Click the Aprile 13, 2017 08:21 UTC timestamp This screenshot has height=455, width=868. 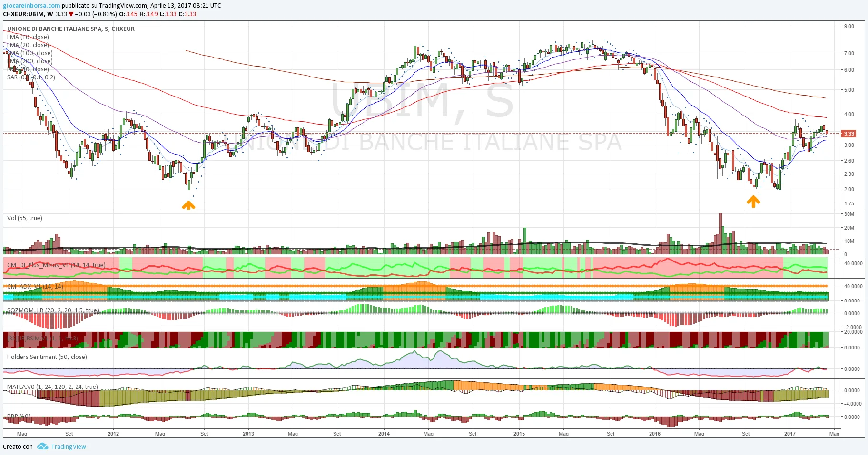pos(186,5)
